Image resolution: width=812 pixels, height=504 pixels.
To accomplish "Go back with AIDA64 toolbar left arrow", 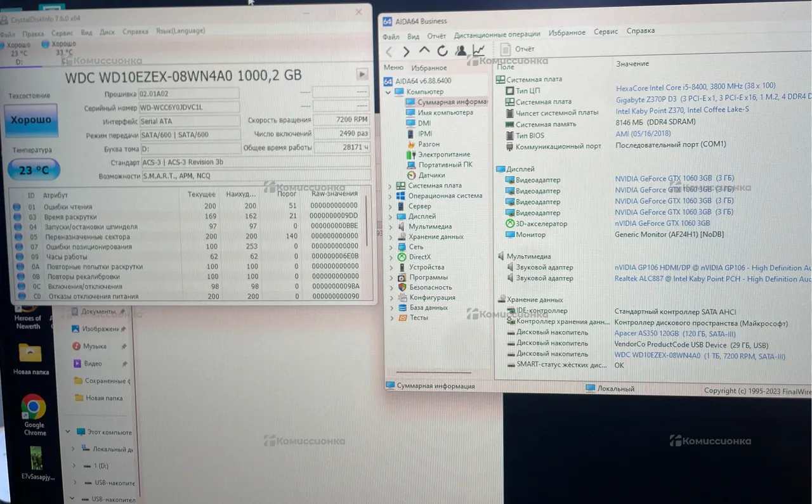I will click(390, 51).
